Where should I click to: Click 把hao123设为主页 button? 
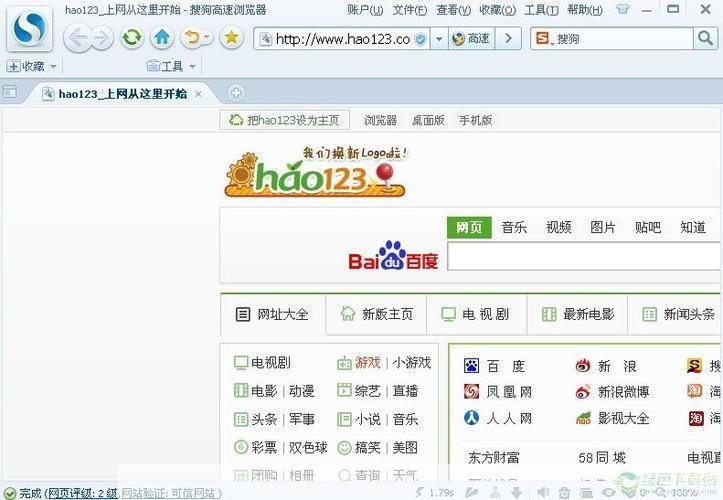pyautogui.click(x=284, y=120)
